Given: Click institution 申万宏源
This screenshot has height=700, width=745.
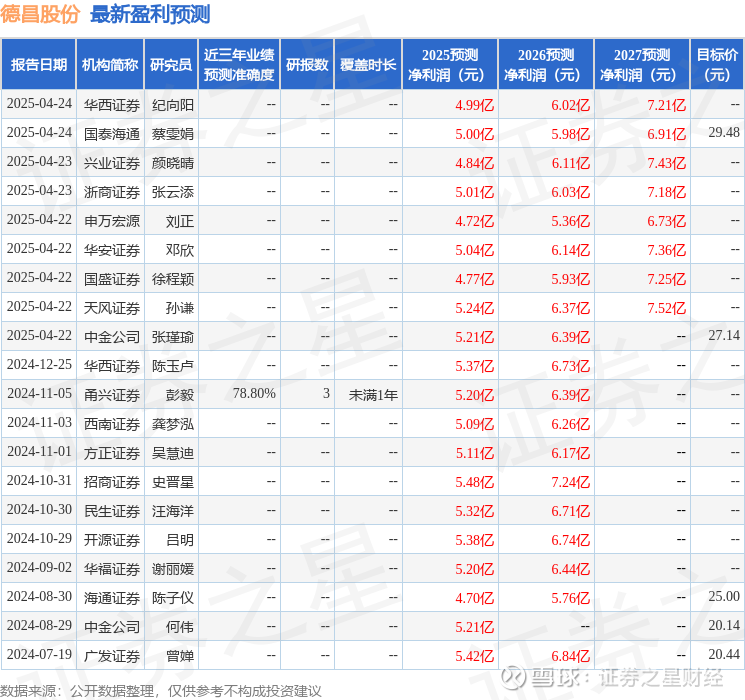Looking at the screenshot, I should coord(112,221).
